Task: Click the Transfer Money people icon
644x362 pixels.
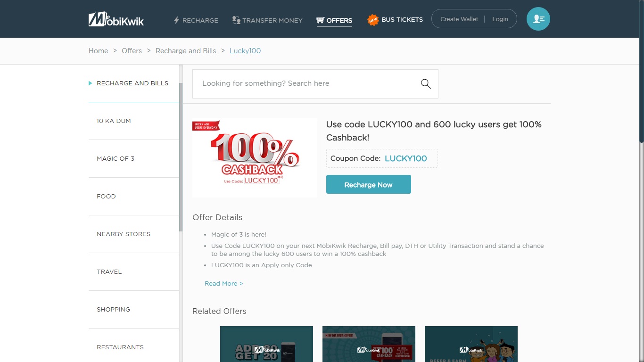Action: (236, 20)
